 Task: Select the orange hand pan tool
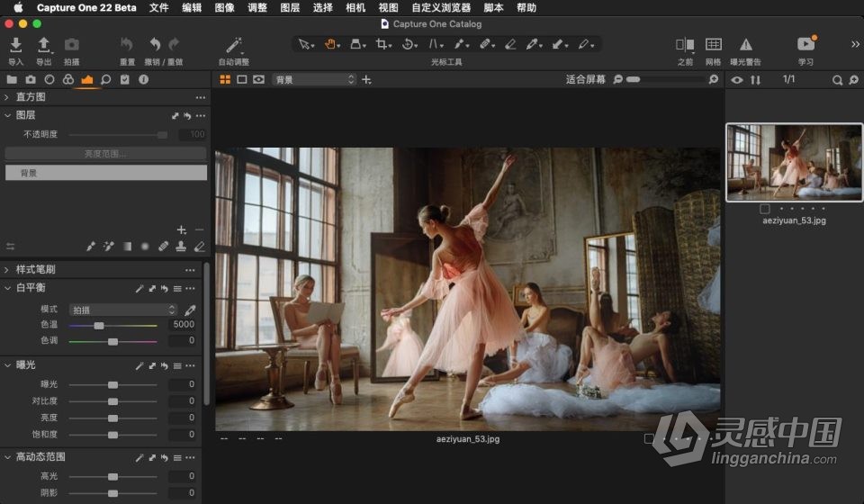pos(331,44)
